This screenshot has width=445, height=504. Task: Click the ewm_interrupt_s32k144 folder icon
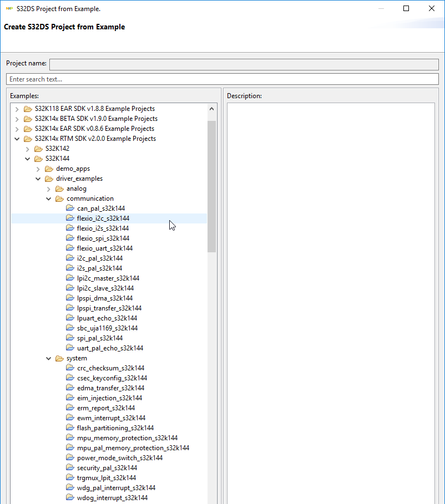(70, 418)
